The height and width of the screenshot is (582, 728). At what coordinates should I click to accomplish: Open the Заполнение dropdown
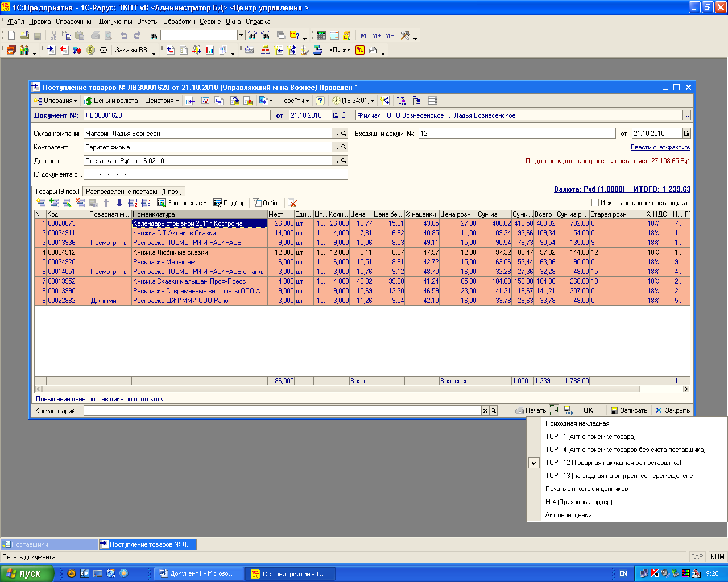point(182,203)
